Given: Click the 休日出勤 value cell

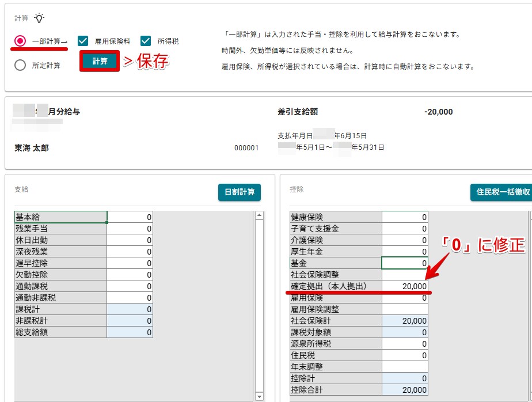Looking at the screenshot, I should tap(130, 240).
